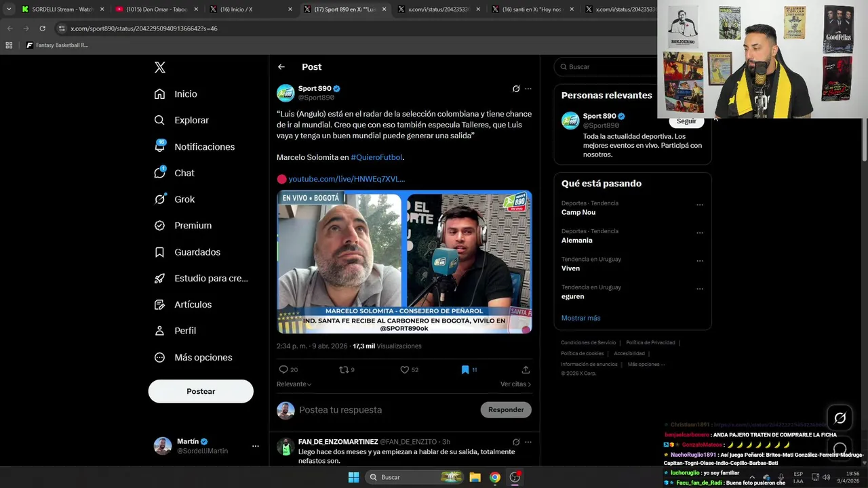Open more options for Viven trend
Viewport: 868px width, 488px height.
coord(700,261)
